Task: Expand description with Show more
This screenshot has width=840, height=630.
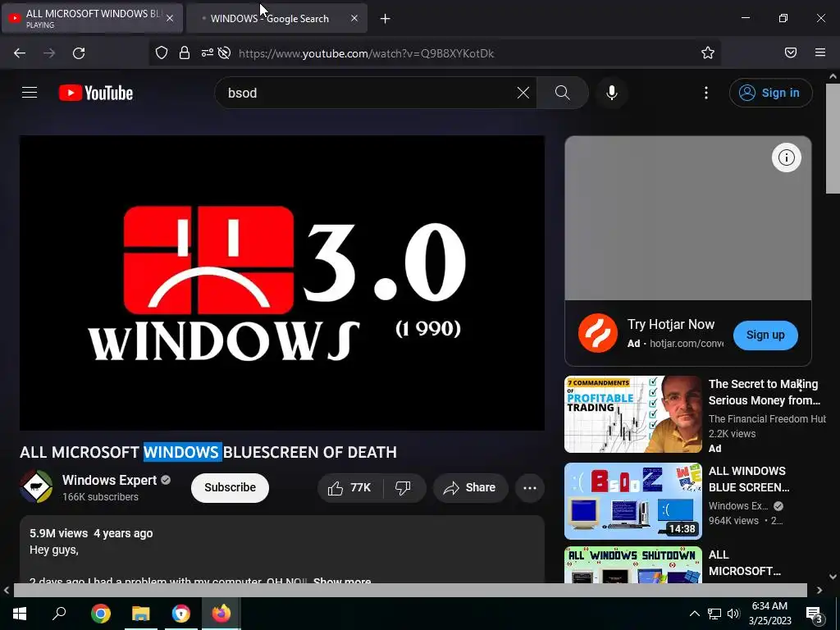Action: tap(342, 581)
